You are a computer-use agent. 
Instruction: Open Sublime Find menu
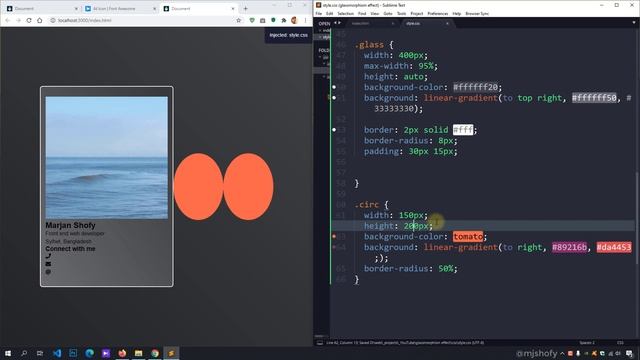362,13
